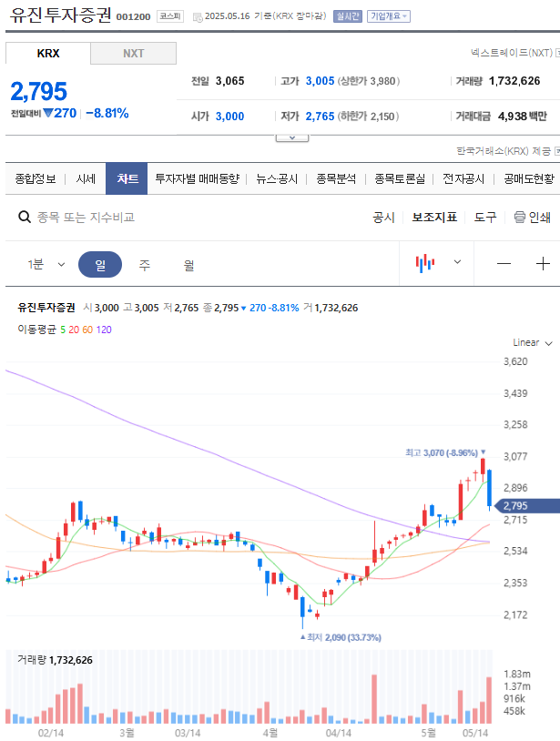Click calendar icon next to 2025.05.16 date
The width and height of the screenshot is (560, 741).
pos(198,17)
